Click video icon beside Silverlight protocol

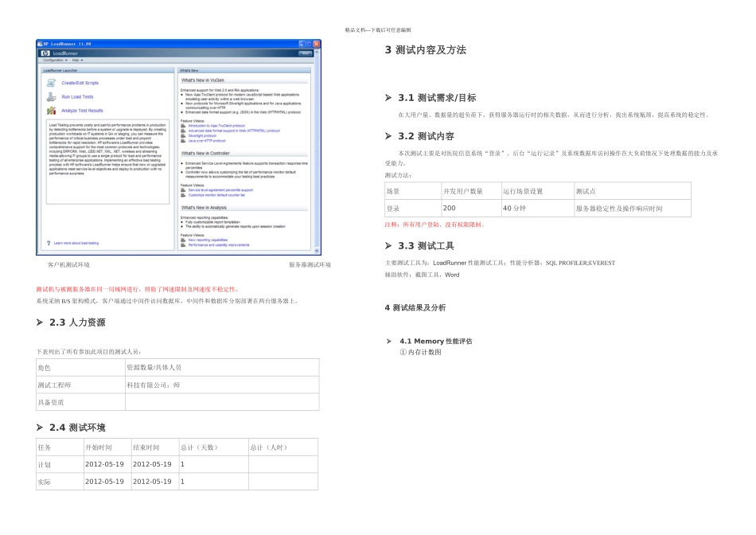click(x=183, y=136)
